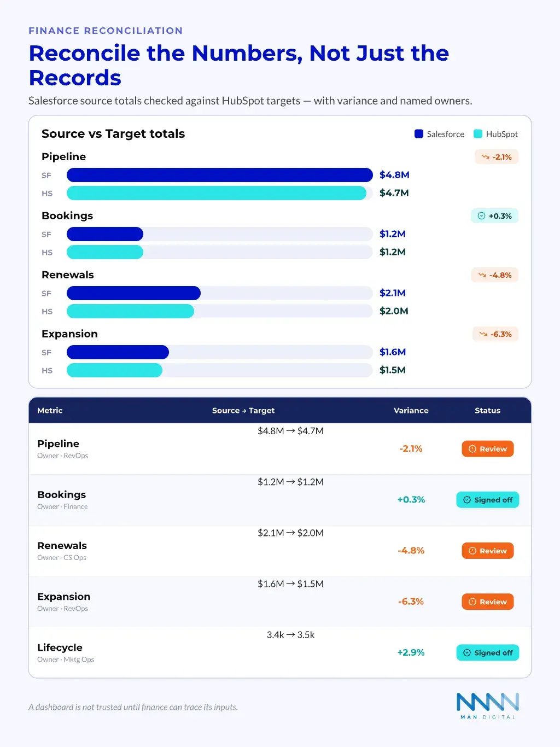
Task: Click the -4.8% variance in Renewals row
Action: [411, 550]
